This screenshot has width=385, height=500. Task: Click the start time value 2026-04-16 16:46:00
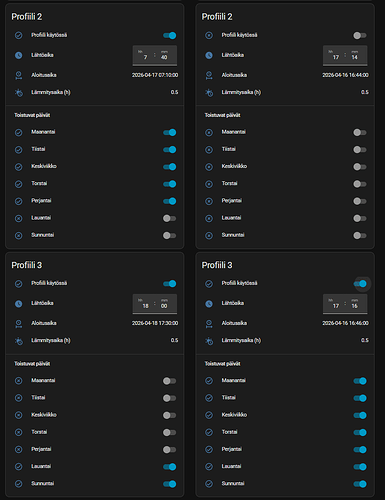(x=345, y=323)
